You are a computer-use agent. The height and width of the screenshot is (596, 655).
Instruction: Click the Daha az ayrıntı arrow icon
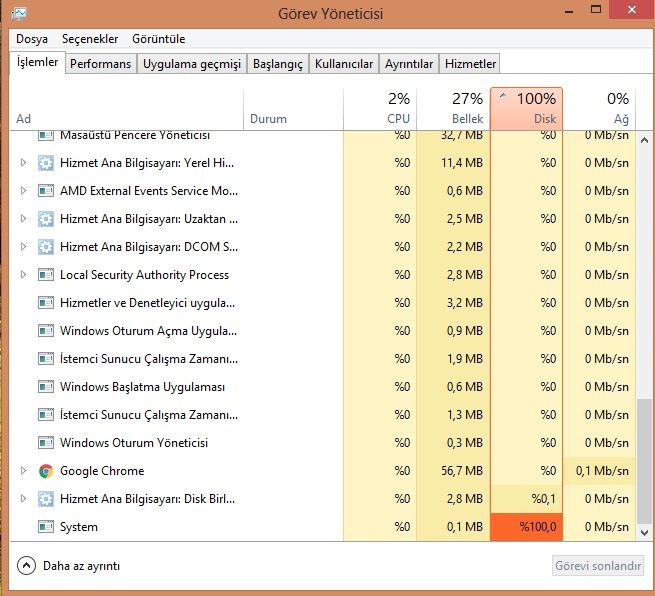pyautogui.click(x=26, y=566)
